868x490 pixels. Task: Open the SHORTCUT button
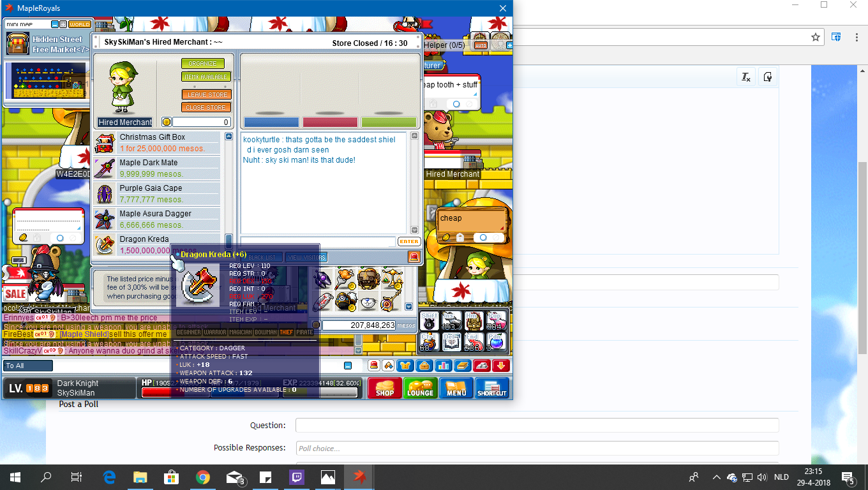[492, 388]
